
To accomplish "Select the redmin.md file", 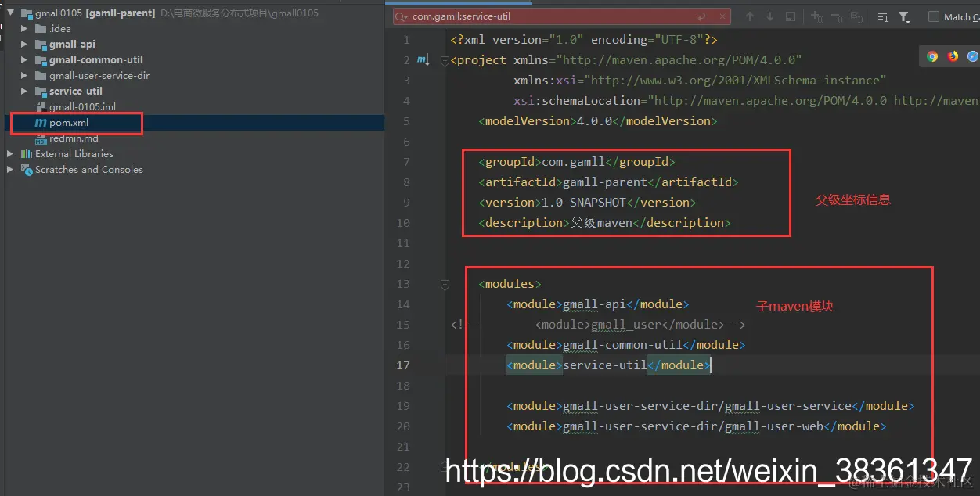I will pos(74,138).
